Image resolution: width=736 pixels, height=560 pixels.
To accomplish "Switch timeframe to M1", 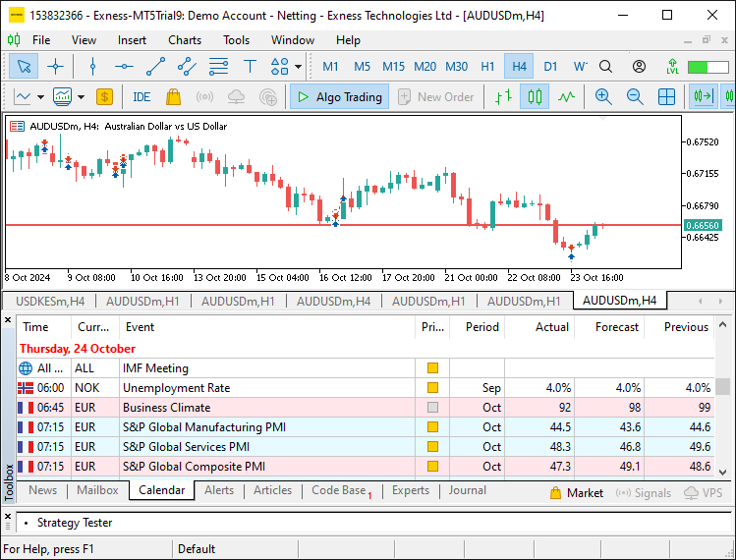I will tap(330, 66).
